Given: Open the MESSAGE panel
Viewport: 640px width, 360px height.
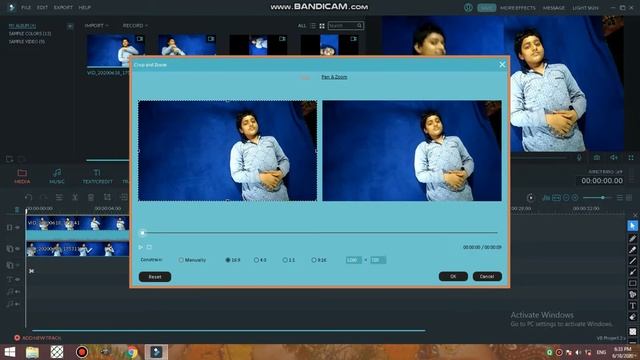Looking at the screenshot, I should (x=553, y=8).
